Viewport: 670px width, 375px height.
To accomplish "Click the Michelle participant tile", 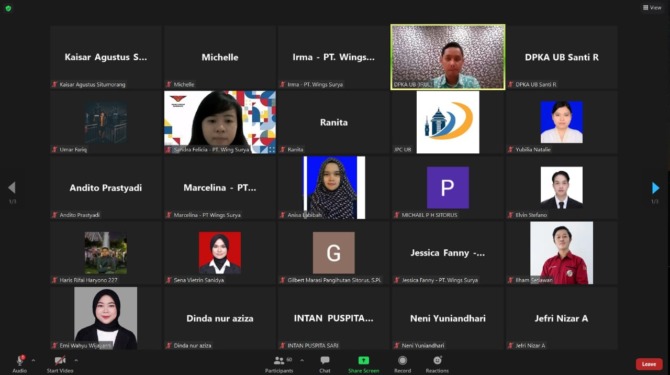I will (220, 57).
